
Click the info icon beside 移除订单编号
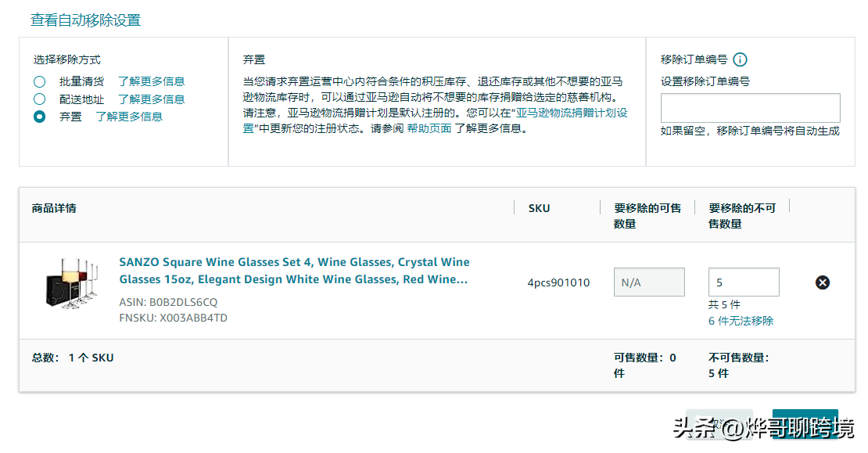[x=740, y=59]
